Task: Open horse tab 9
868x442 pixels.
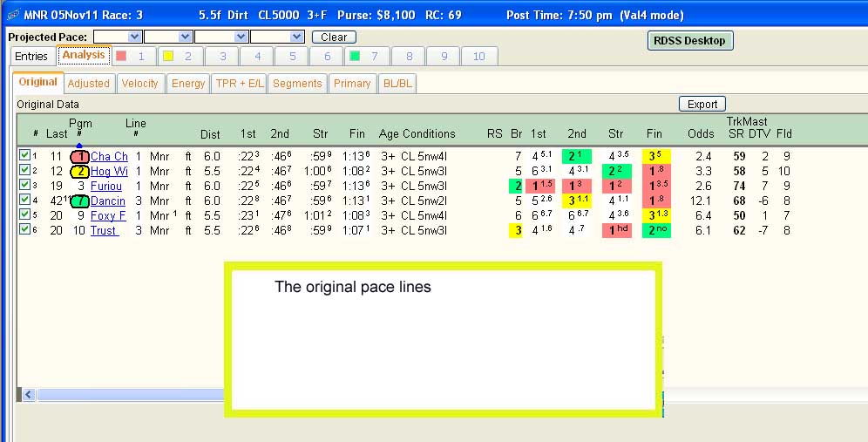Action: (x=444, y=57)
